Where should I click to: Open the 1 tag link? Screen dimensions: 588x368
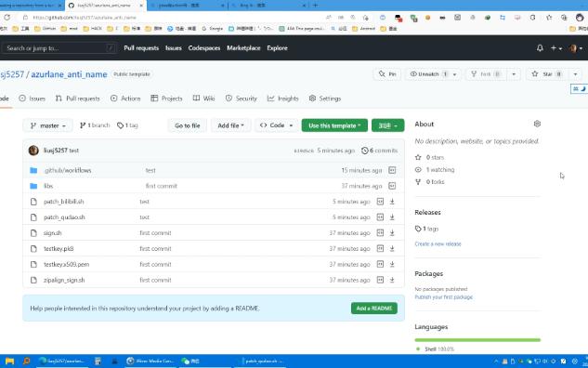(x=127, y=125)
